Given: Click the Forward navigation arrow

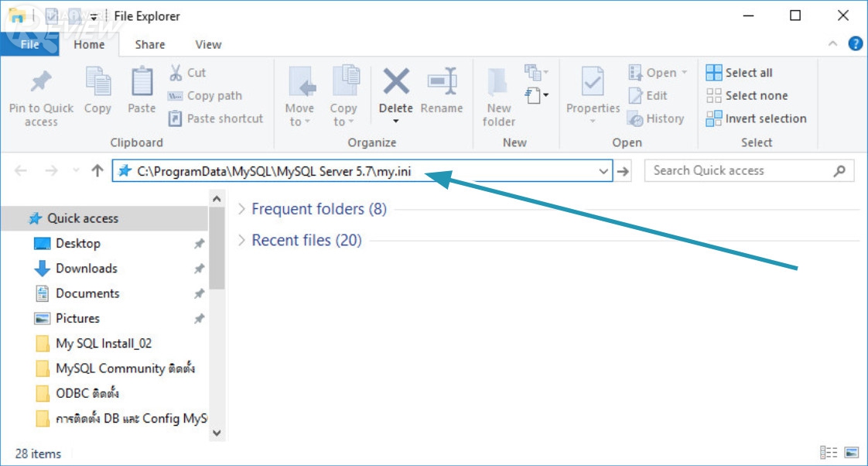Looking at the screenshot, I should tap(52, 170).
